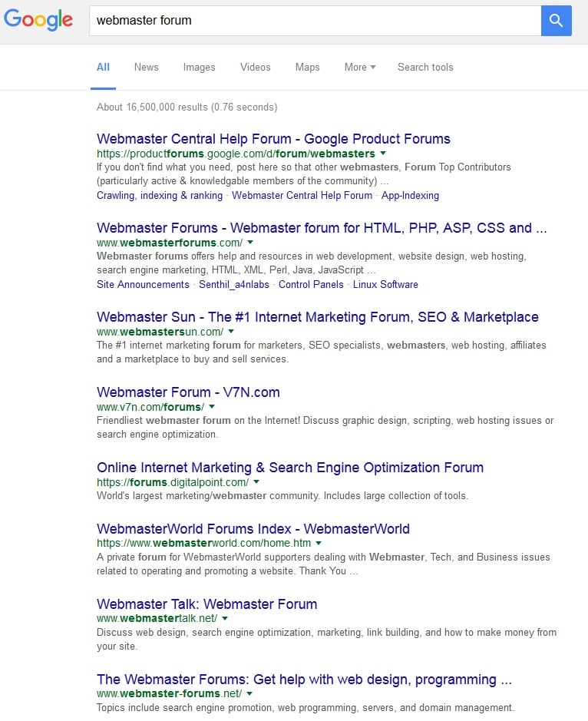Expand arrow next to www.v7n.com/forums URL
The height and width of the screenshot is (721, 588).
(x=212, y=407)
